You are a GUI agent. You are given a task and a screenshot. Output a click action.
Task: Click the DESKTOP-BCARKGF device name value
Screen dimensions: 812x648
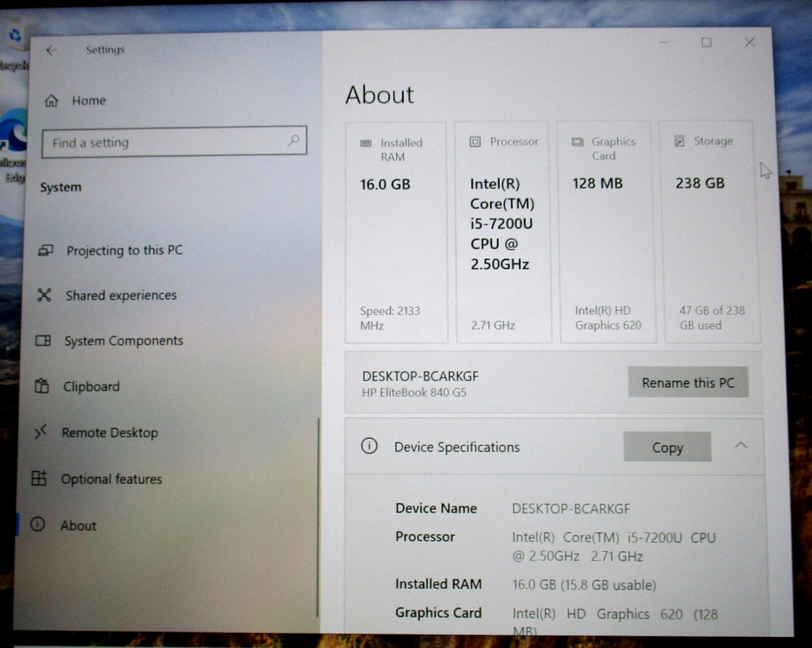571,509
